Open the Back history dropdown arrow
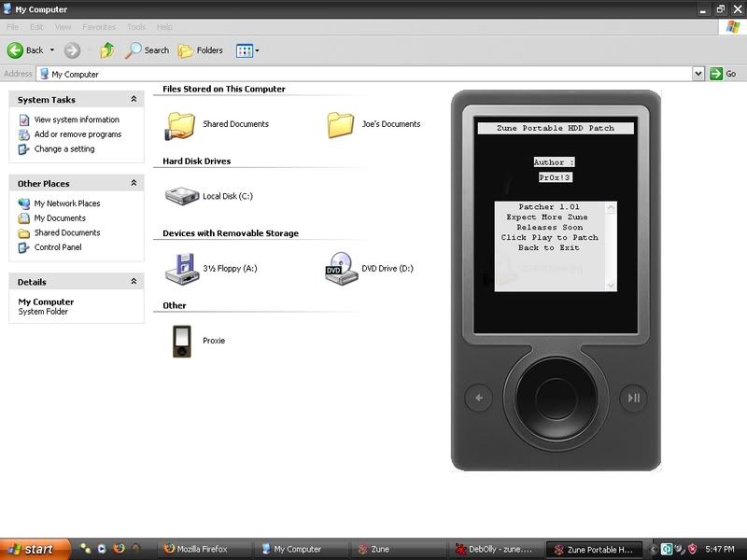The image size is (747, 560). pyautogui.click(x=52, y=50)
